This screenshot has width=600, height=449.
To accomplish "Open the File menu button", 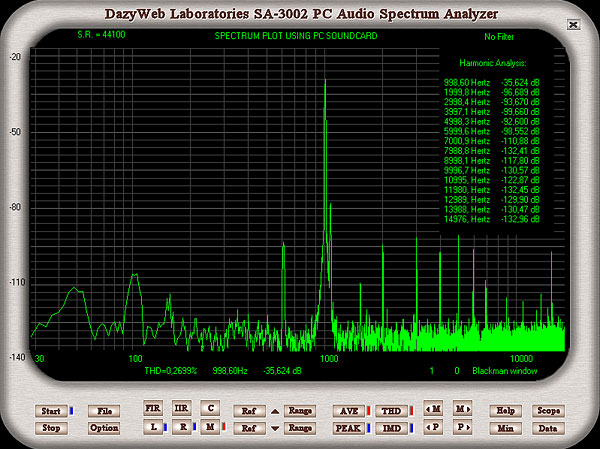I will [x=103, y=410].
